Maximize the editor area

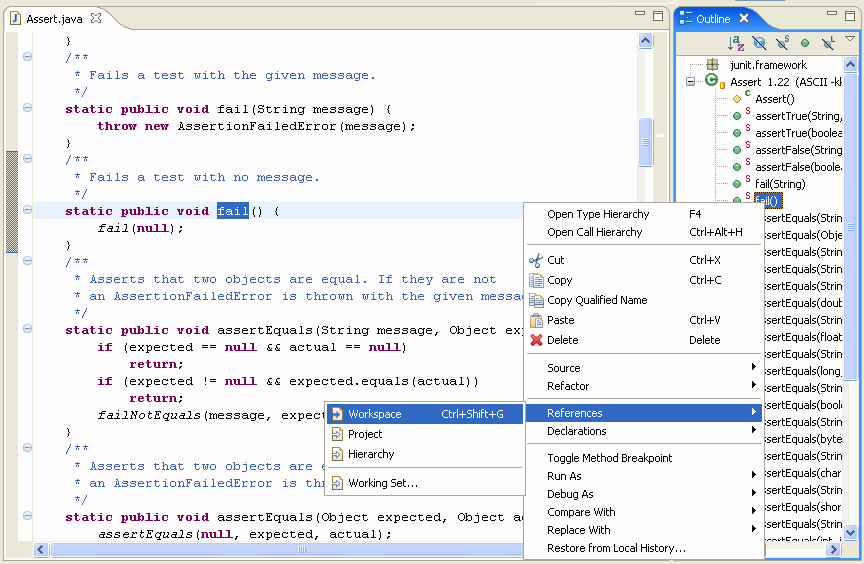(657, 15)
